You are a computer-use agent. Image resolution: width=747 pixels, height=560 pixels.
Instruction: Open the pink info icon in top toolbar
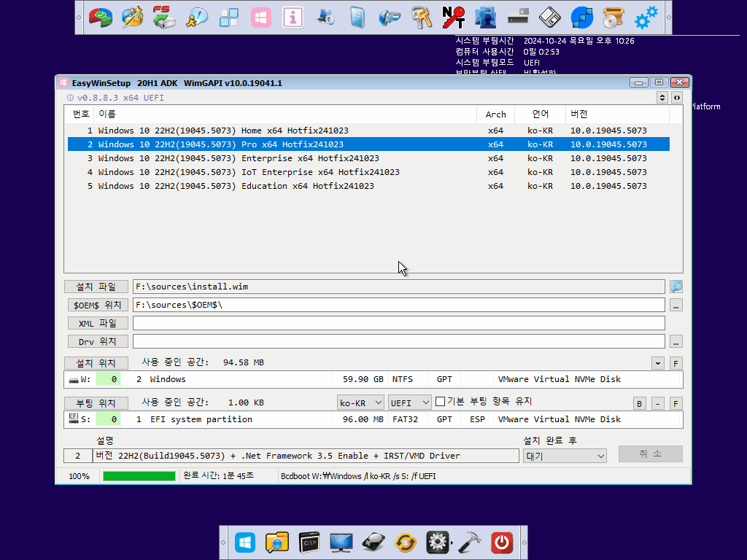[293, 18]
